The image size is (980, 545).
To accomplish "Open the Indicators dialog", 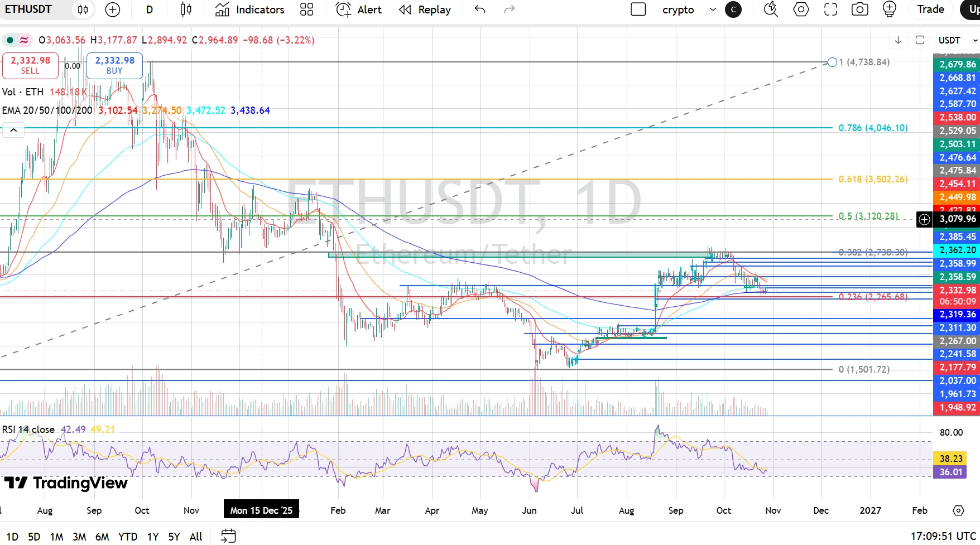I will [x=250, y=9].
